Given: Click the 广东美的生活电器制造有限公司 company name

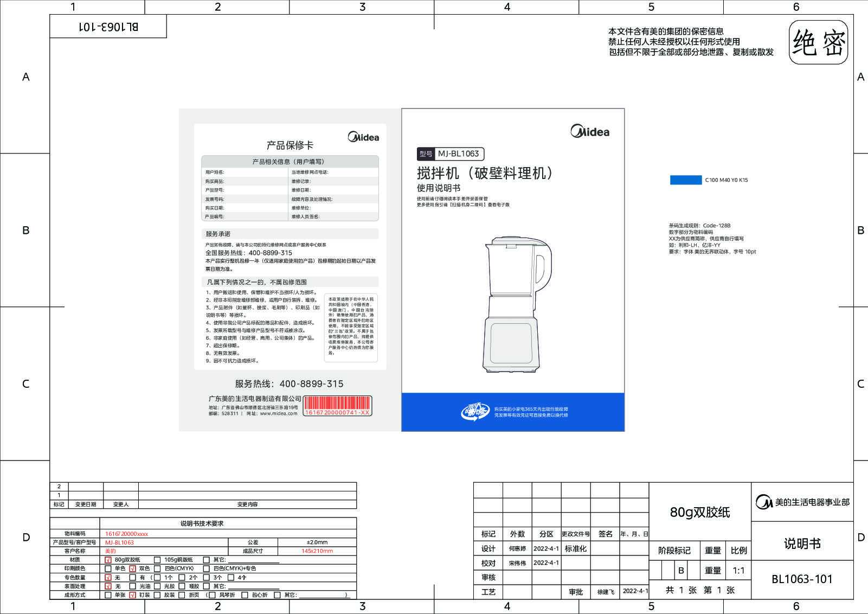Looking at the screenshot, I should click(x=255, y=399).
